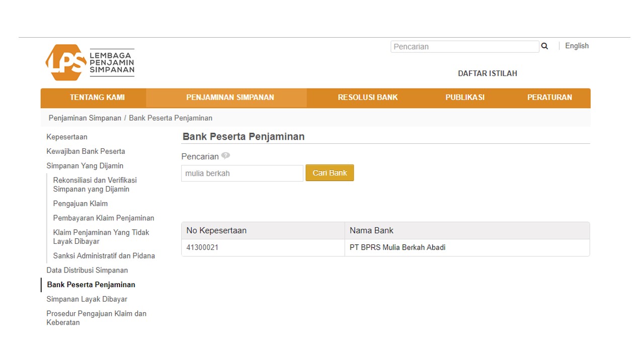The image size is (644, 362).
Task: Open Klaim Penjaminan Yang Tidak Layak Dibayar
Action: coord(101,237)
